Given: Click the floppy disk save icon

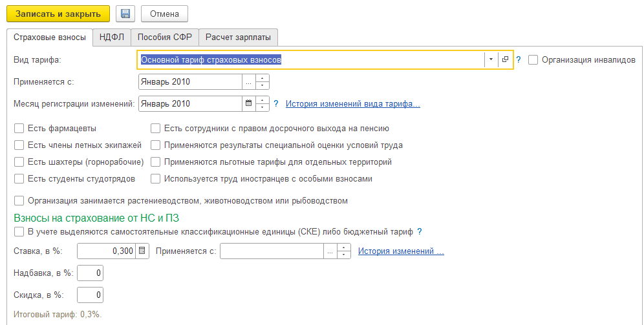Looking at the screenshot, I should click(x=125, y=14).
